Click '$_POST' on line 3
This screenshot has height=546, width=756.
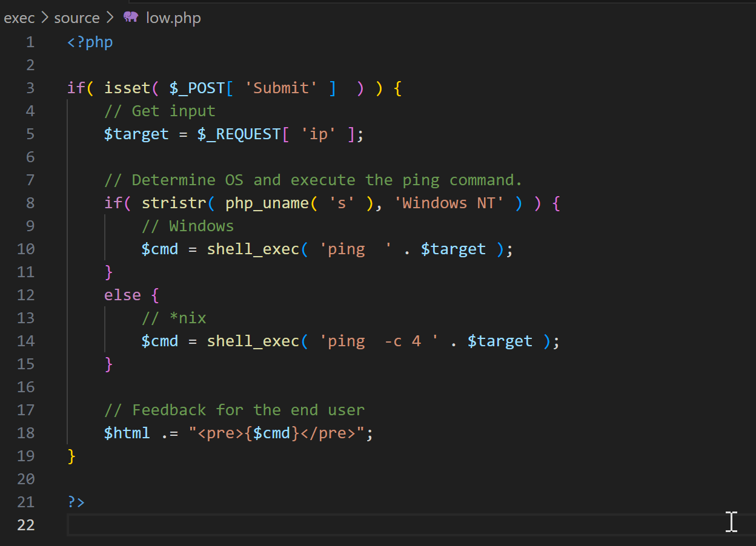click(197, 88)
